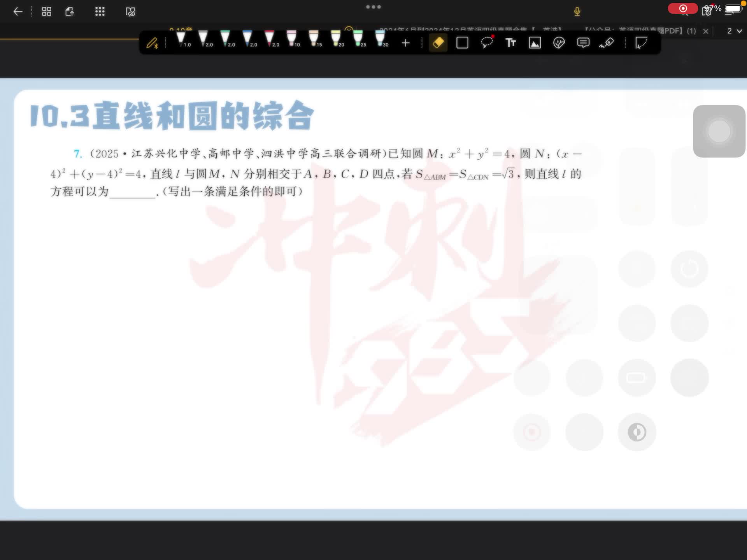This screenshot has width=747, height=560.
Task: Select the shape rectangle tool
Action: point(462,43)
